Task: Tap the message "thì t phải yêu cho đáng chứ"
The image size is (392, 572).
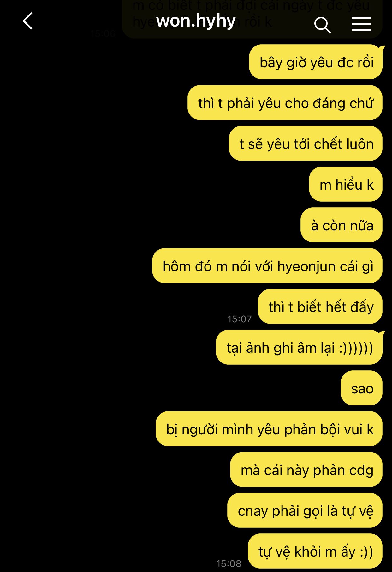Action: 285,103
